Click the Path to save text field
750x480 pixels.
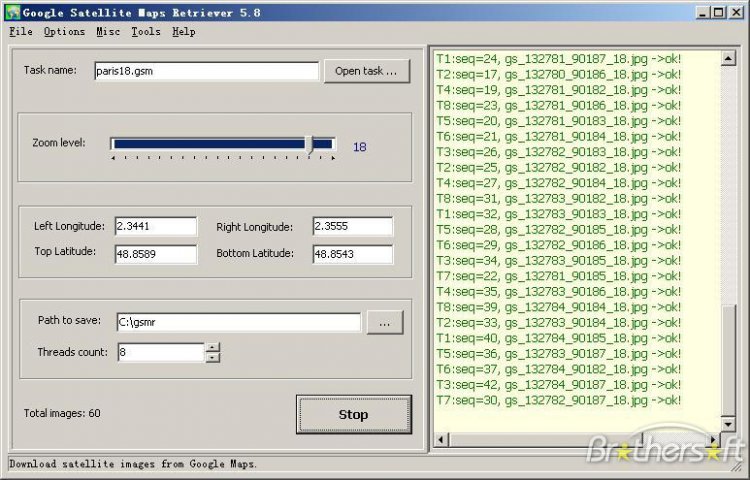pyautogui.click(x=239, y=322)
